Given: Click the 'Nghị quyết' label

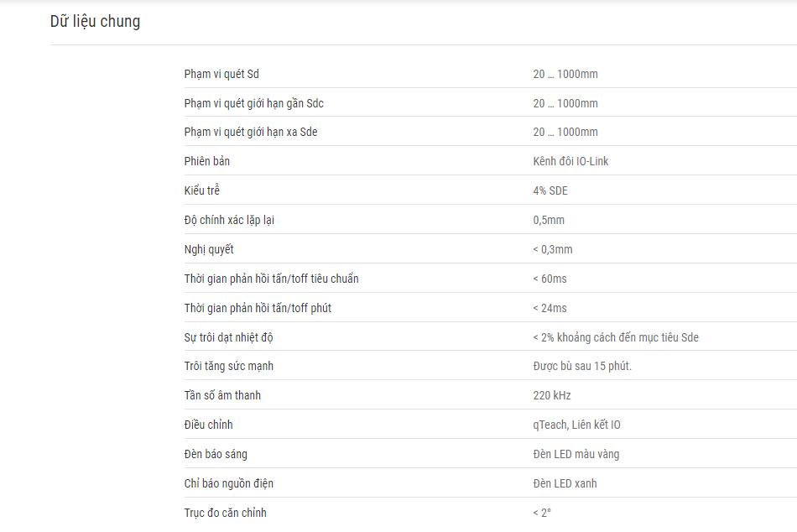Looking at the screenshot, I should point(209,250).
